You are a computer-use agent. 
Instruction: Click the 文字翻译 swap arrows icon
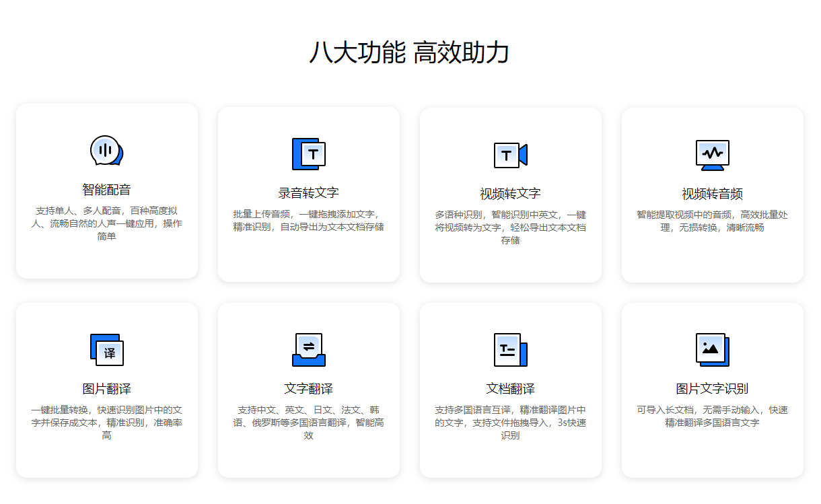point(309,350)
